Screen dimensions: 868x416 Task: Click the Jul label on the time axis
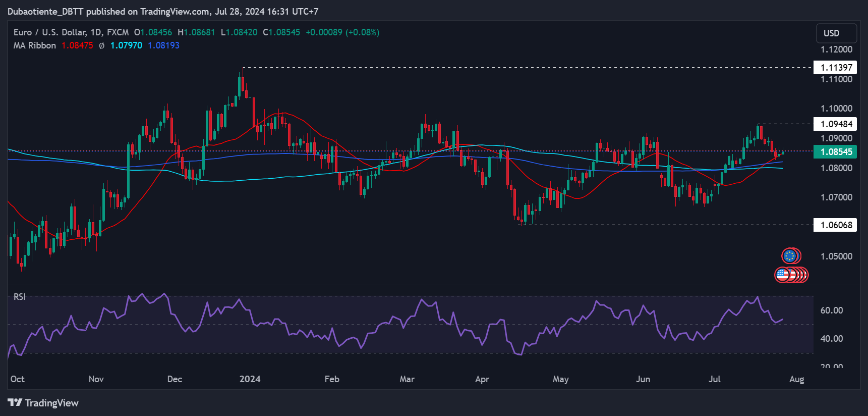tap(715, 379)
